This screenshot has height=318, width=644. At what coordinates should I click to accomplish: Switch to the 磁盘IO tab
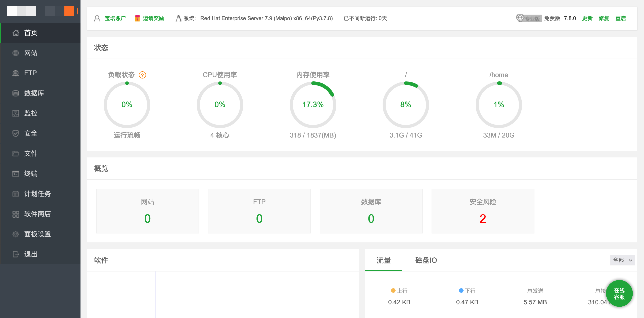(426, 260)
